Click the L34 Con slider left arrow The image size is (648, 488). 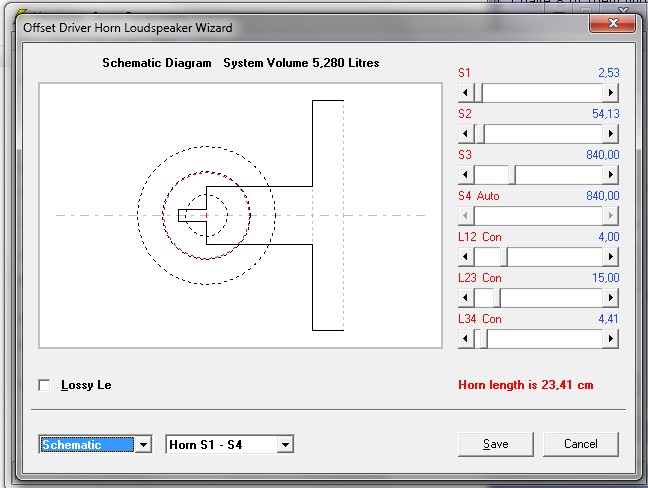click(466, 338)
